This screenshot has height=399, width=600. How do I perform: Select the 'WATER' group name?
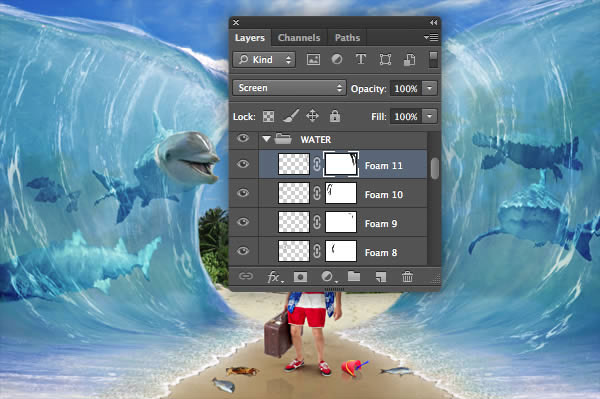tap(316, 140)
